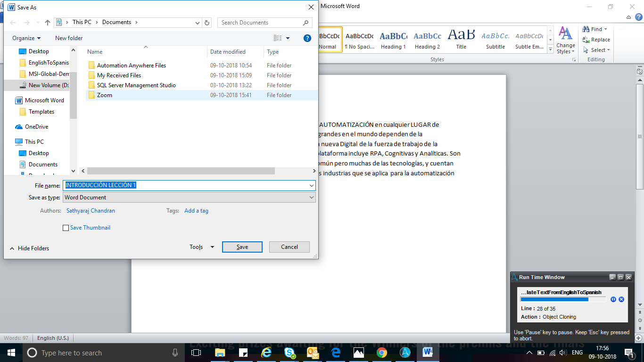Pause the bot in Run Time Window
This screenshot has height=362, width=644.
pyautogui.click(x=613, y=299)
